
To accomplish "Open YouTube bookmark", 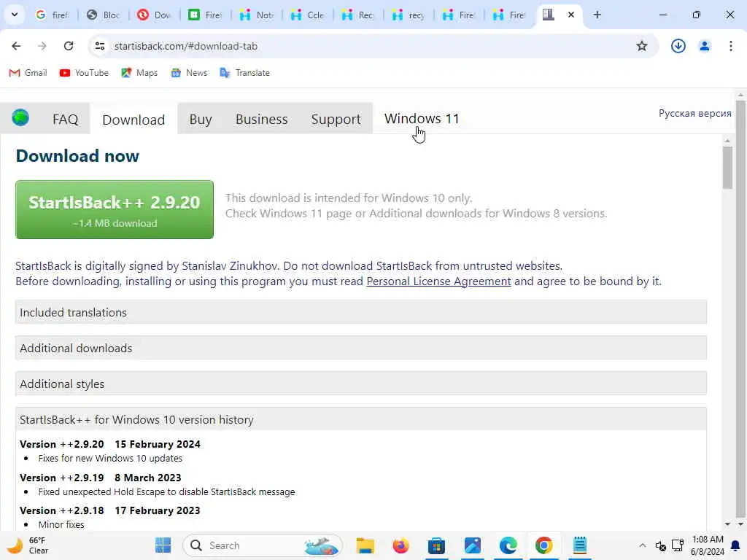I will (x=84, y=73).
